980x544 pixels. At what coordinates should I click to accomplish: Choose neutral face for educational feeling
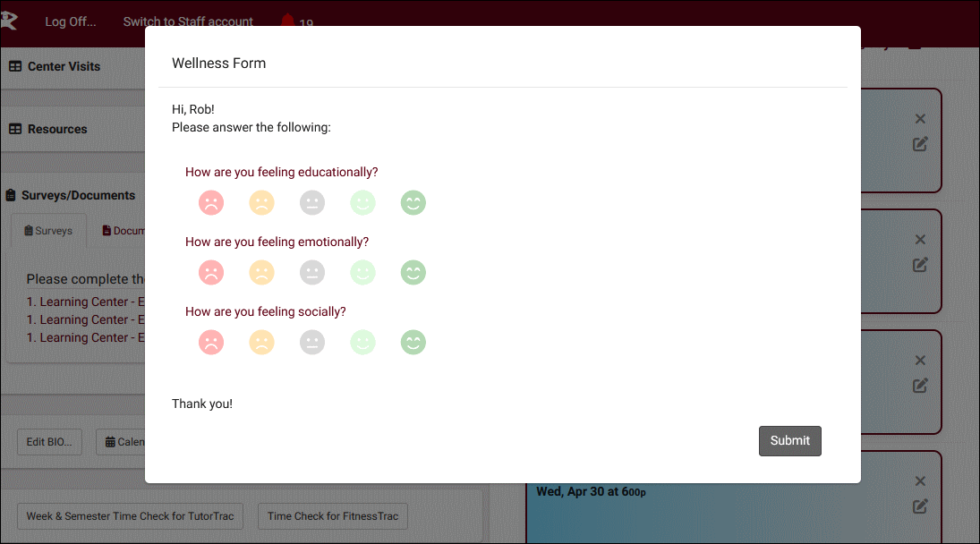pyautogui.click(x=312, y=203)
